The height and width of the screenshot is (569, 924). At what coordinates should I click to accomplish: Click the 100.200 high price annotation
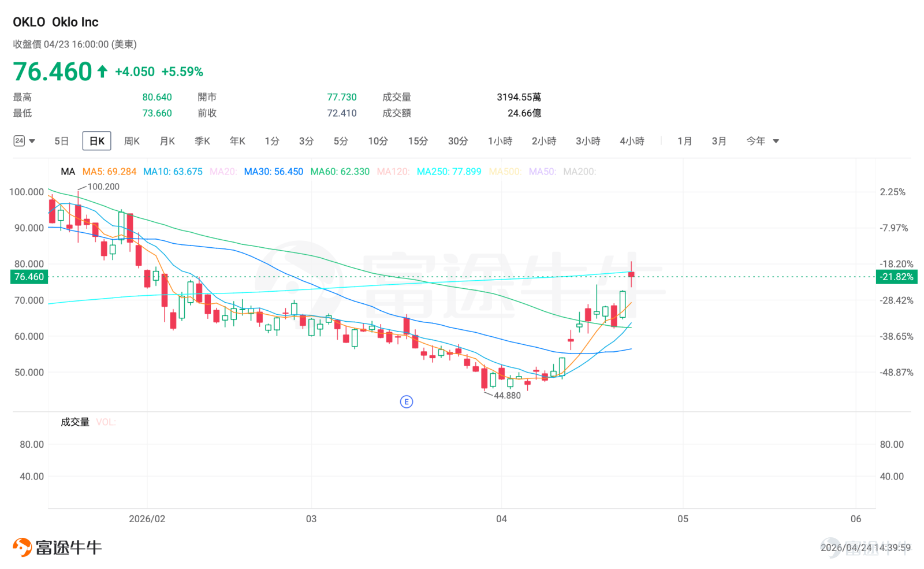(x=103, y=187)
